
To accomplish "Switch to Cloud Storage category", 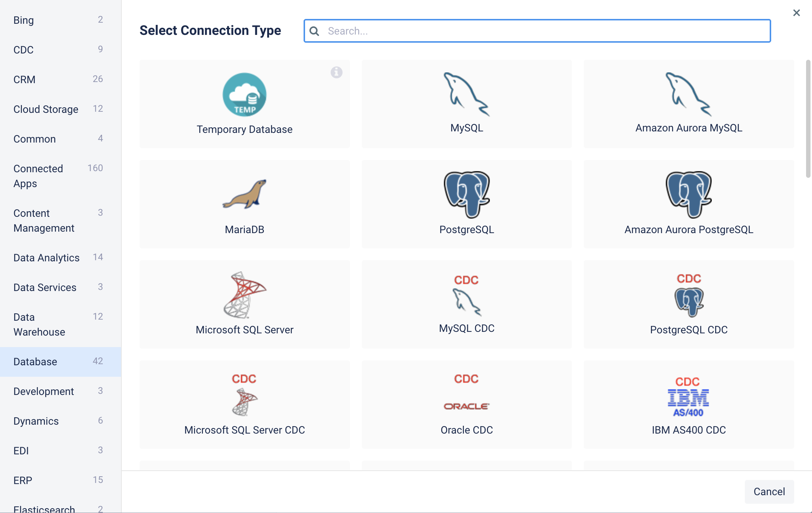I will (60, 109).
